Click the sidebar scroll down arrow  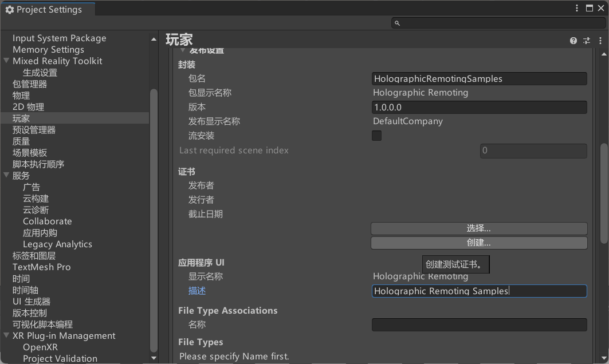154,358
